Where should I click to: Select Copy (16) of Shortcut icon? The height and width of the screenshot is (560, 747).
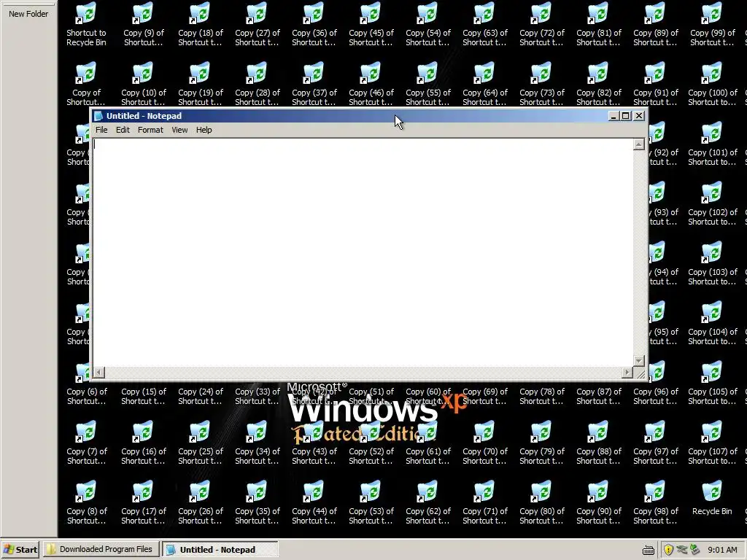144,443
